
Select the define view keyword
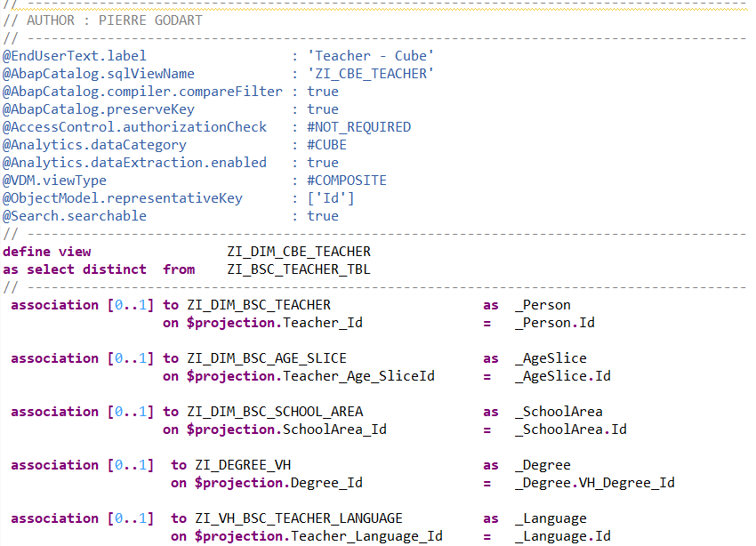44,251
